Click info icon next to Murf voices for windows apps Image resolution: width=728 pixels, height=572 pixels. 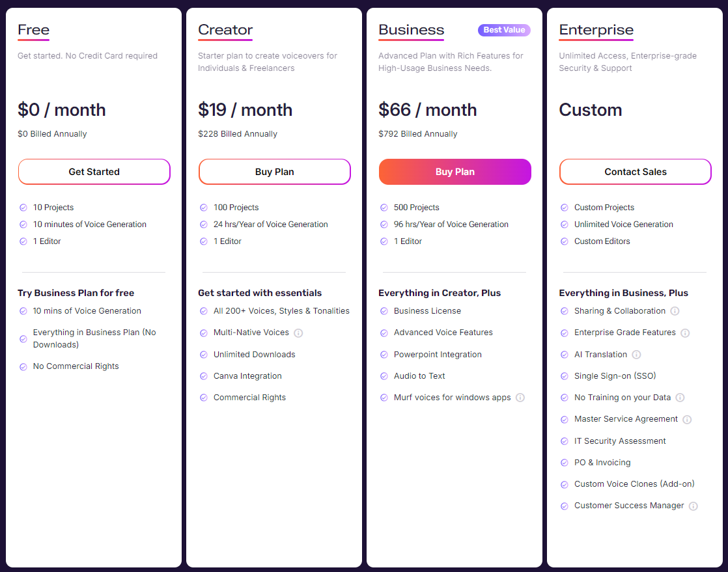click(520, 398)
